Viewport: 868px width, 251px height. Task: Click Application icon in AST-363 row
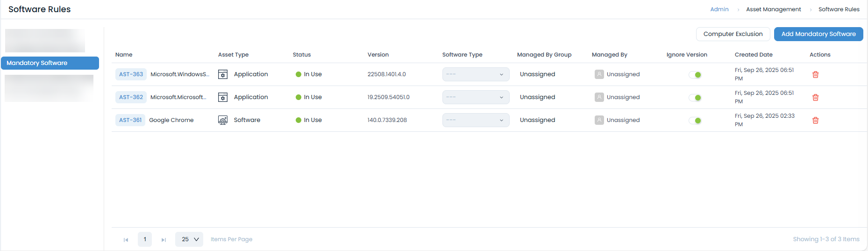[x=223, y=74]
